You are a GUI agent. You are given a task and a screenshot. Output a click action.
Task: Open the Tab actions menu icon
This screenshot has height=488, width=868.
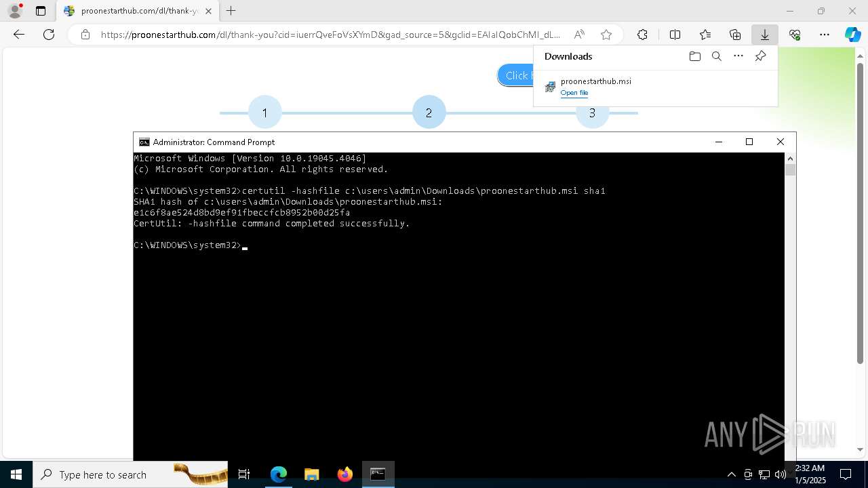click(x=41, y=11)
